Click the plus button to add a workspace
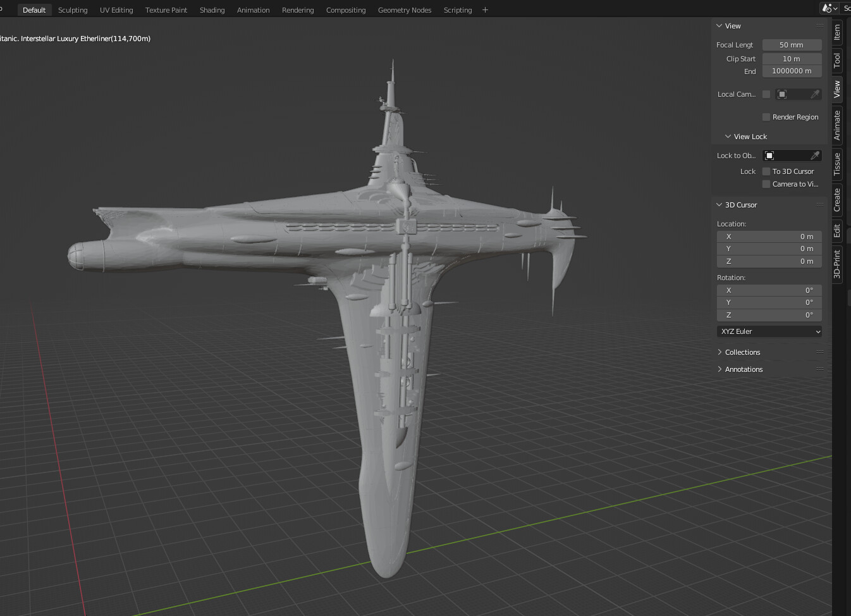Image resolution: width=851 pixels, height=616 pixels. pyautogui.click(x=485, y=9)
